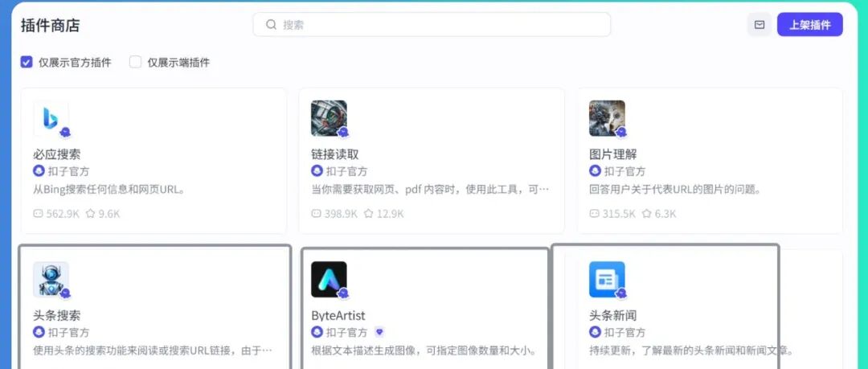Focus the 搜索 input field
The image size is (868, 369).
(x=432, y=25)
